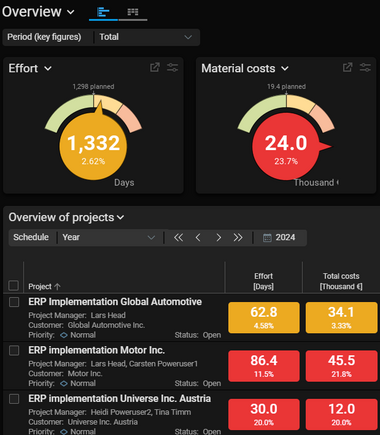380x435 pixels.
Task: Click priority diamond icon of Global Automotive
Action: coord(64,335)
